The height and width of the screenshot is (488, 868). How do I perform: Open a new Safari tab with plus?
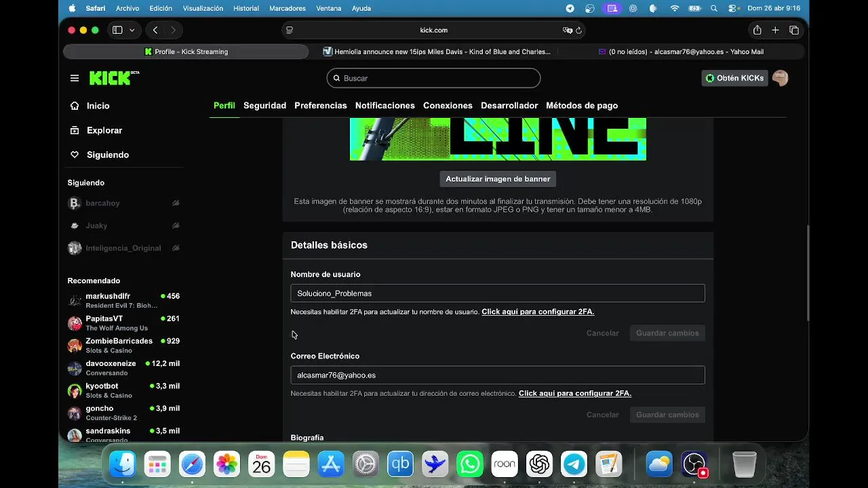tap(775, 30)
